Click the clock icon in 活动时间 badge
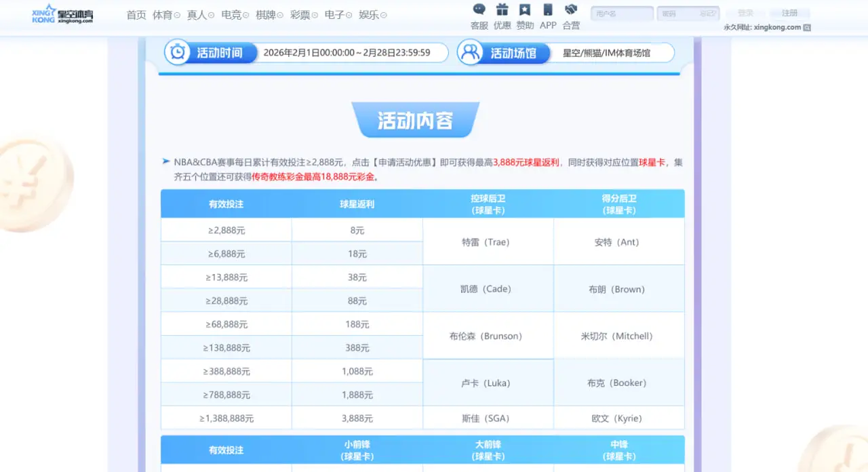868x472 pixels. pos(178,53)
